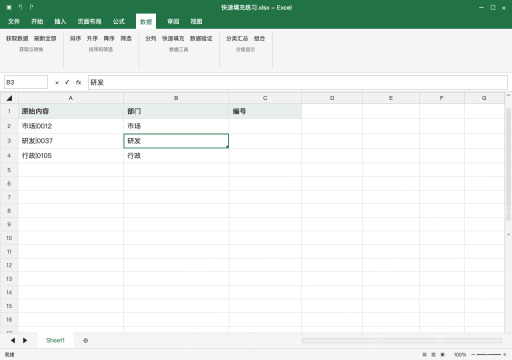Click the horizontal scrollbar at bottom
Image resolution: width=512 pixels, height=360 pixels.
pyautogui.click(x=402, y=341)
